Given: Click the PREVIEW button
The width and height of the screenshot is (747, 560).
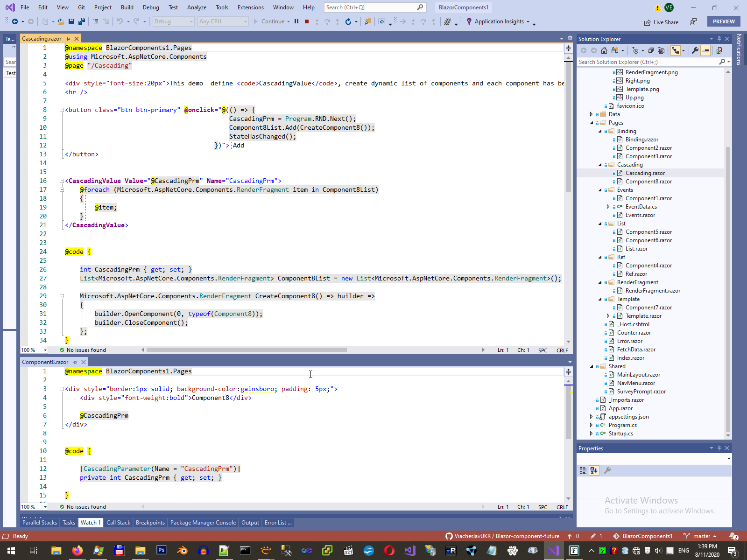Looking at the screenshot, I should pos(724,21).
